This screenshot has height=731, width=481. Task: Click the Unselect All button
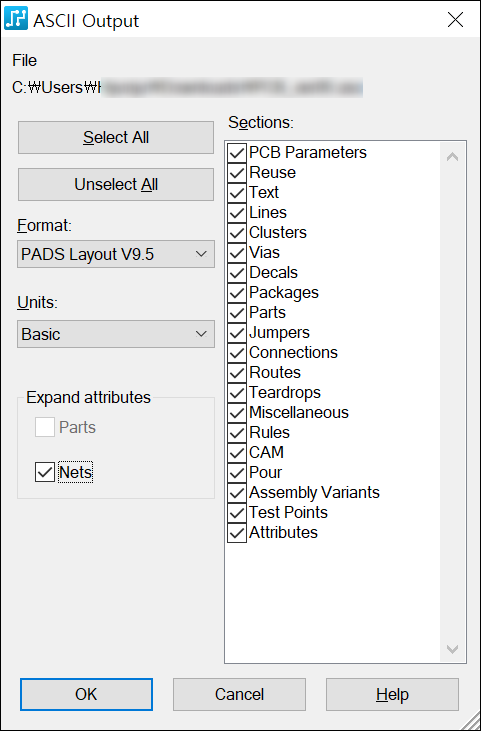pyautogui.click(x=116, y=185)
